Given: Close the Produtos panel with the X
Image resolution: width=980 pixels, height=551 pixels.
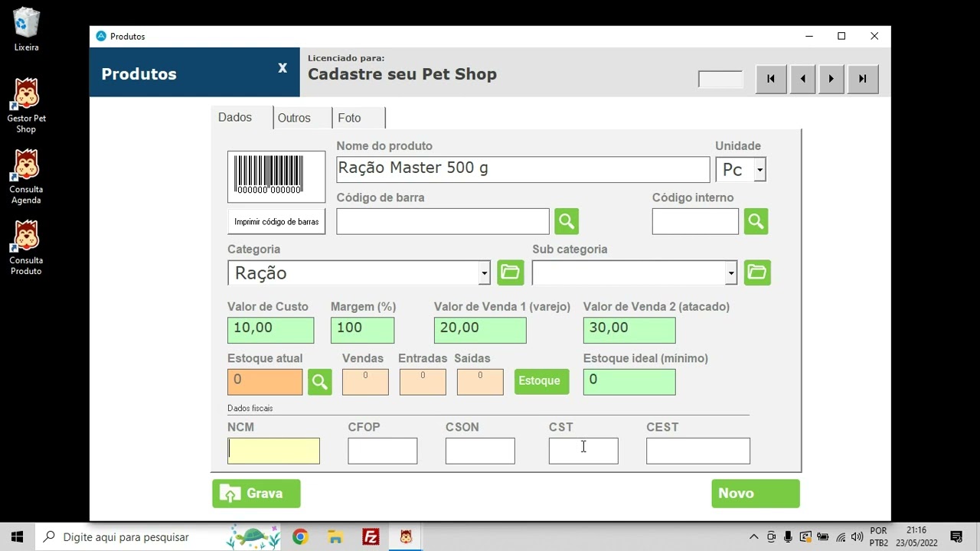Looking at the screenshot, I should (x=283, y=68).
